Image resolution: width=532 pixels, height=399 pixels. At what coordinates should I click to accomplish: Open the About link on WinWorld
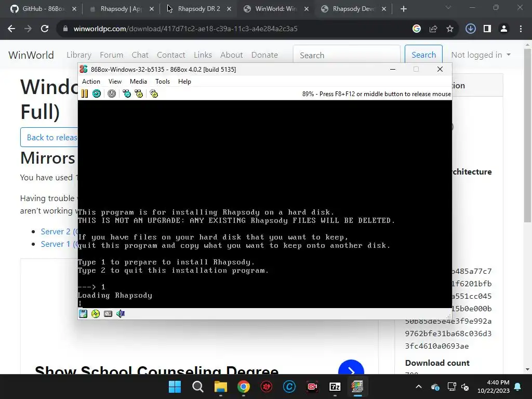click(x=231, y=55)
